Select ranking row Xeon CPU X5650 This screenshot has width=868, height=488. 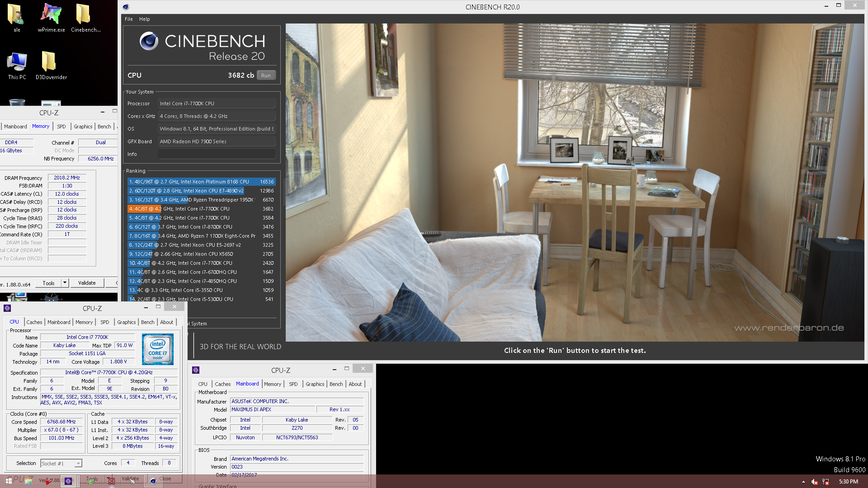pyautogui.click(x=201, y=254)
